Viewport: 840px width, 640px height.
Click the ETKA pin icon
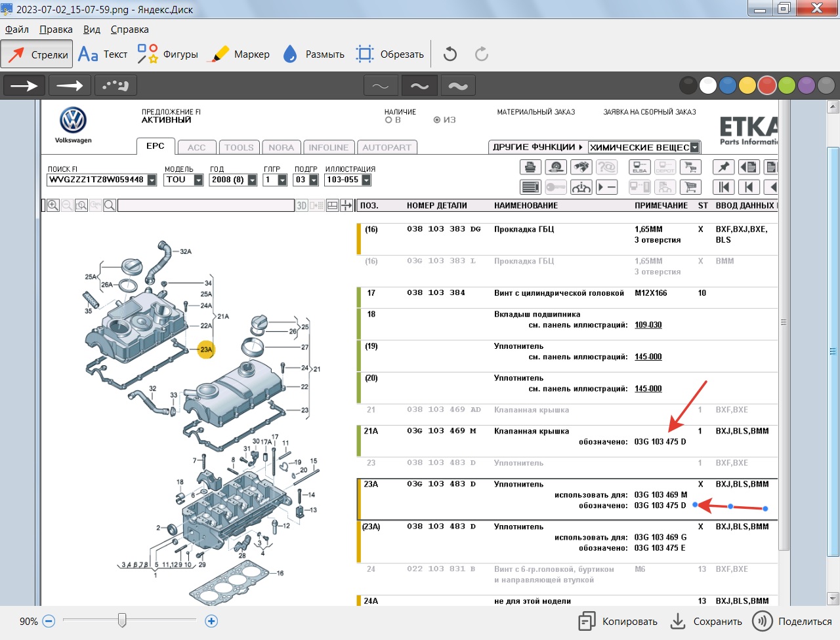tap(724, 167)
